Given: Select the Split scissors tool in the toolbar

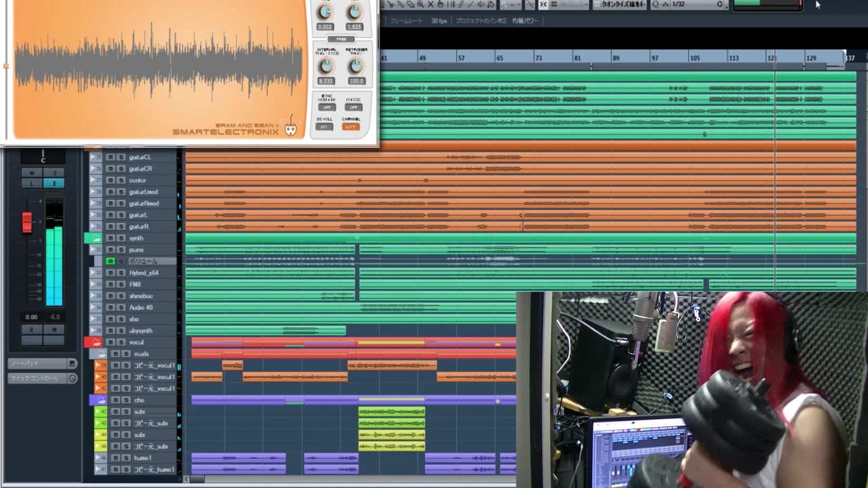Looking at the screenshot, I should (391, 5).
